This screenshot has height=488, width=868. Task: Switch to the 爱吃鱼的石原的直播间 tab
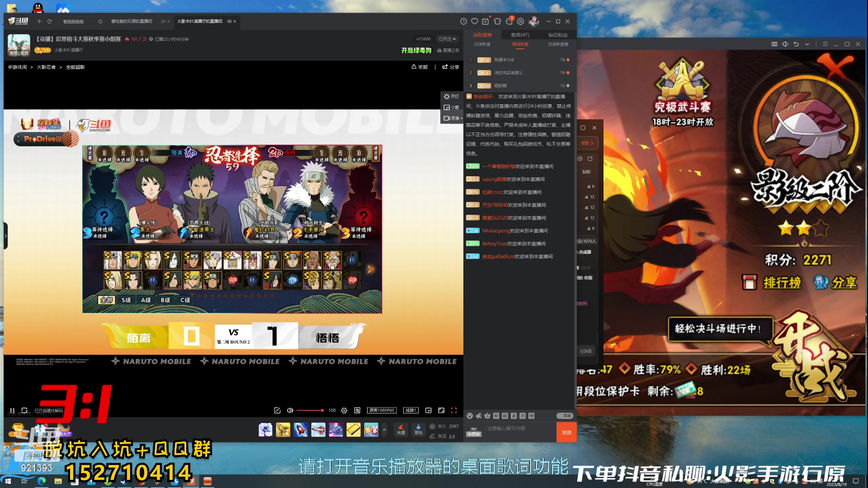[x=132, y=21]
